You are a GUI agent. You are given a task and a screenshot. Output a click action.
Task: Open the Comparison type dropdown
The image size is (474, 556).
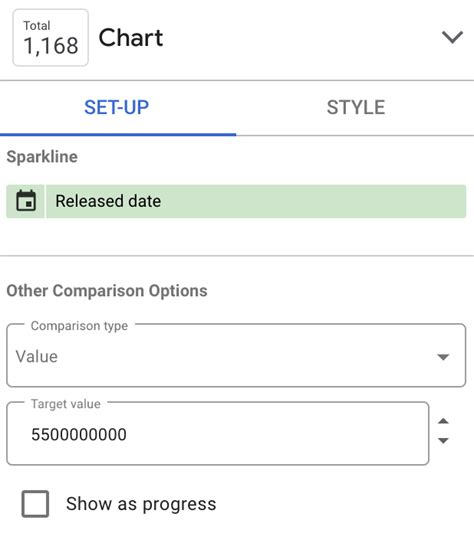[x=236, y=356]
